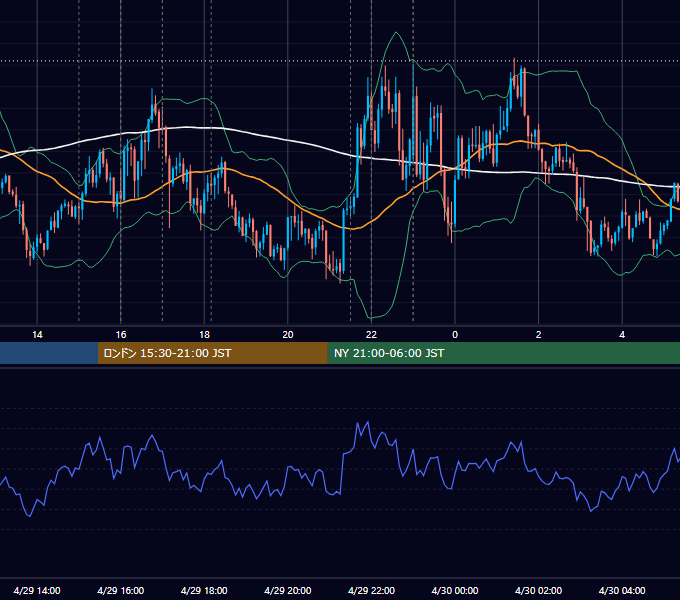Click the blue session bar before ロンドン
The width and height of the screenshot is (680, 600).
coord(49,353)
